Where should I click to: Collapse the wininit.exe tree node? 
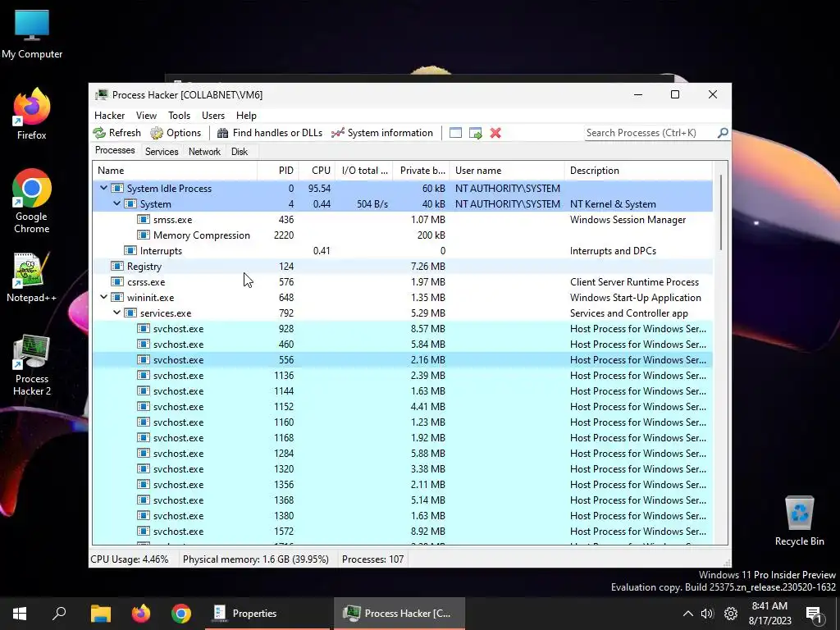pos(104,297)
